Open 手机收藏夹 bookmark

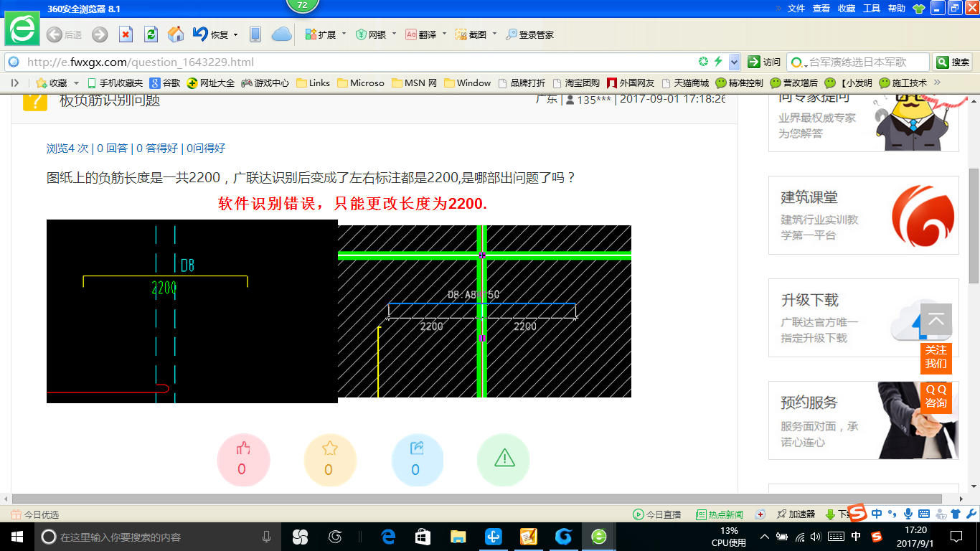point(115,83)
